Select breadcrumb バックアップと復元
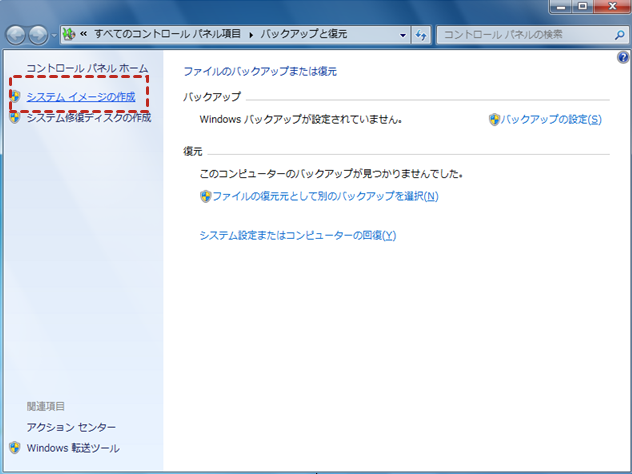 pos(304,34)
